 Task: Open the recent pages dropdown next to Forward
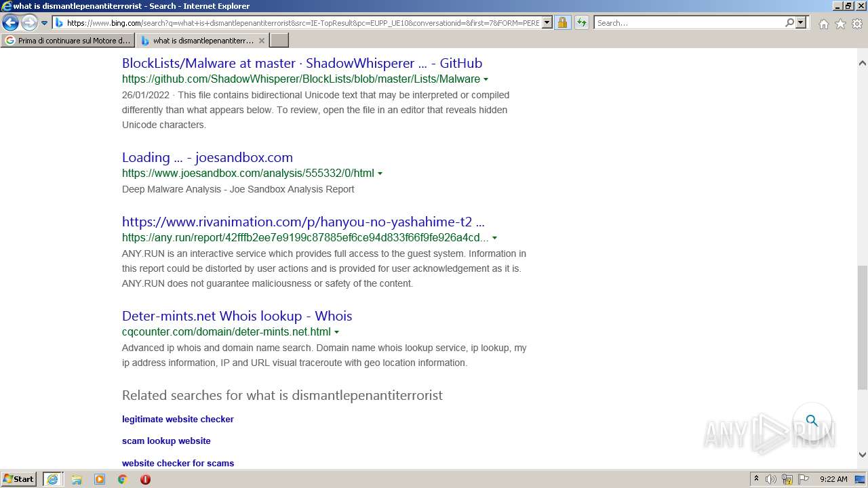pyautogui.click(x=45, y=23)
